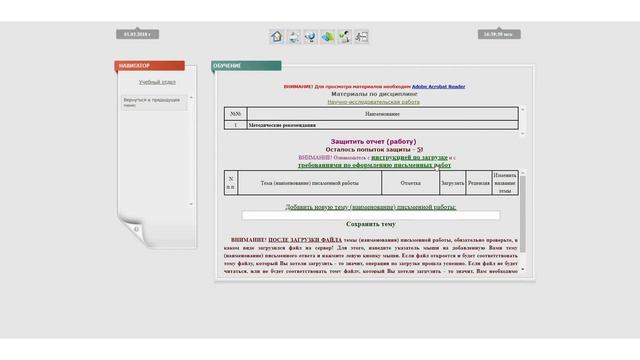640x360 pixels.
Task: Open the checkmark person toolbar icon
Action: [x=344, y=37]
